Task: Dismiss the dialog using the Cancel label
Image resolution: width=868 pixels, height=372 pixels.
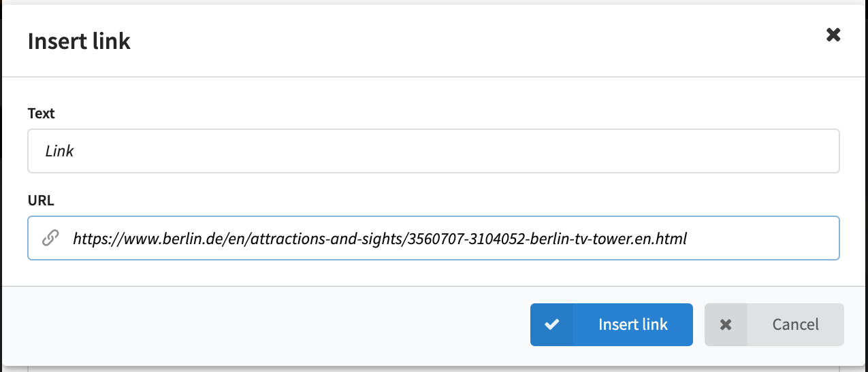Action: [795, 324]
